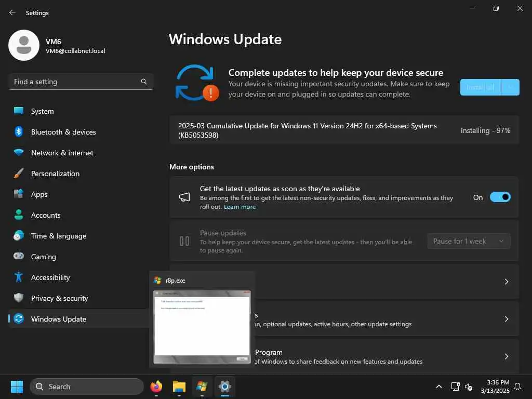
Task: Open the VM6 account profile picture
Action: point(24,45)
